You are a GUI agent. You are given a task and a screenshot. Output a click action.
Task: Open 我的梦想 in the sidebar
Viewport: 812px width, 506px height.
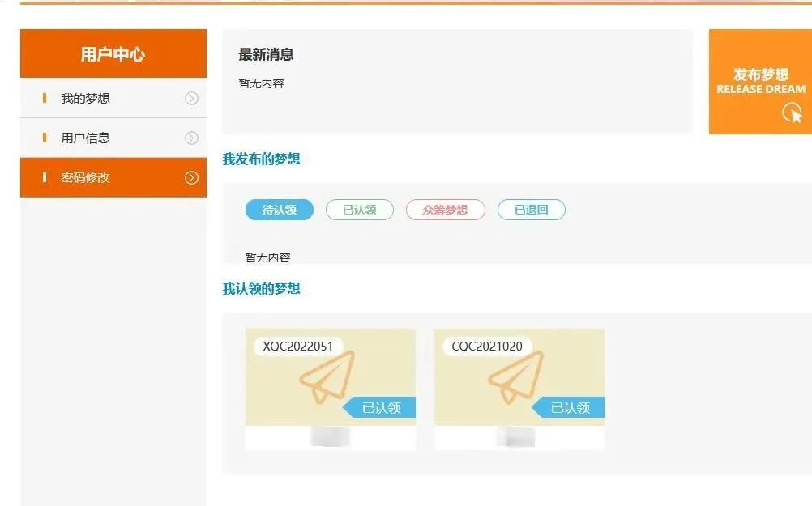click(x=86, y=99)
